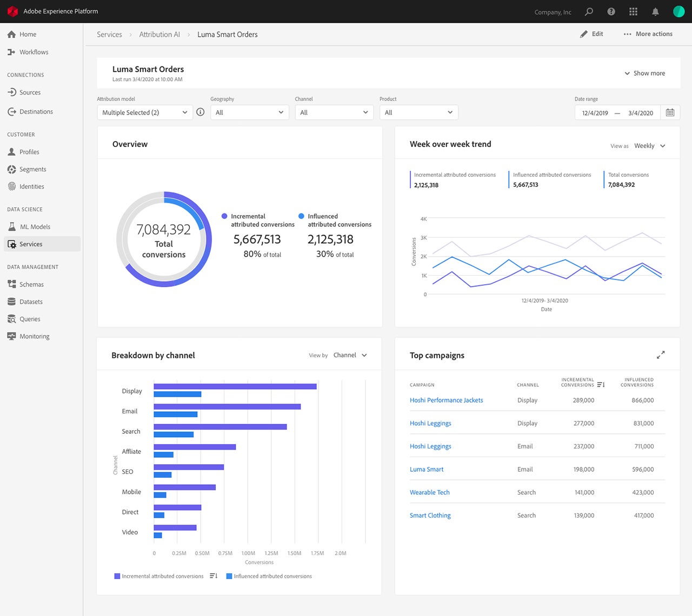
Task: Open the View by Channel dropdown
Action: [350, 355]
